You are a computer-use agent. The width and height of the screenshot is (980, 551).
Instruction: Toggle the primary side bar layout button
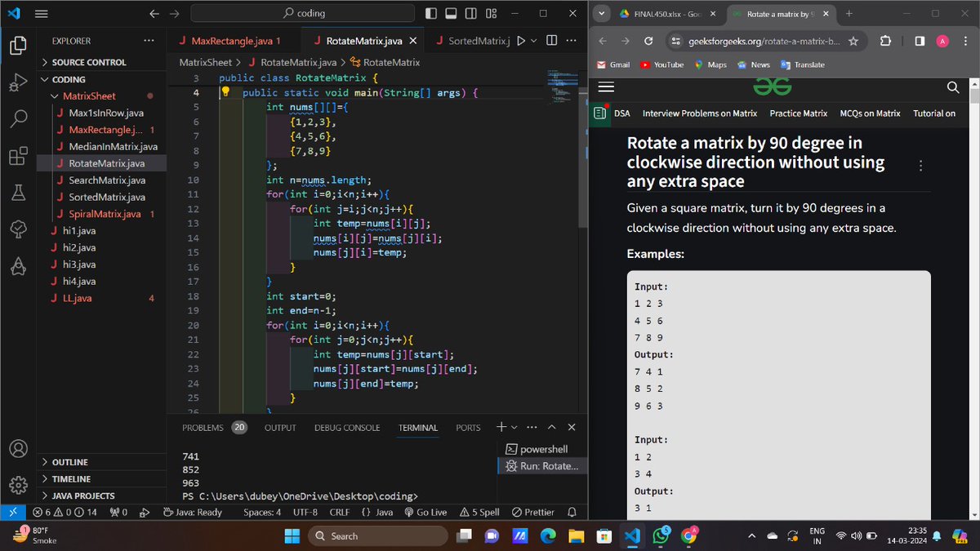[x=431, y=14]
